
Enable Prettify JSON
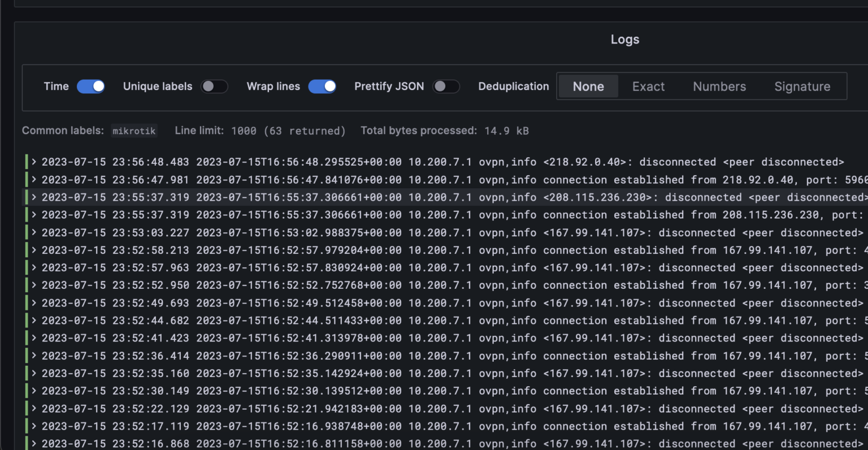coord(446,86)
